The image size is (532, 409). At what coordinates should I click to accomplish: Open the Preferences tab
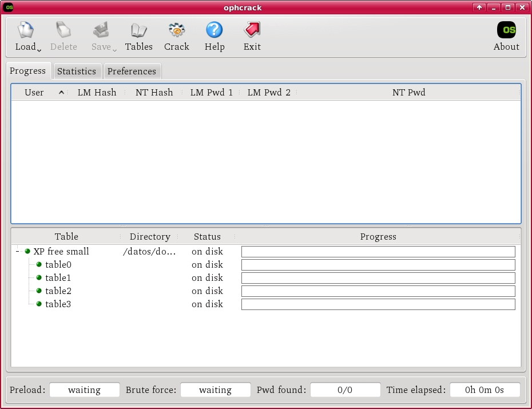132,72
